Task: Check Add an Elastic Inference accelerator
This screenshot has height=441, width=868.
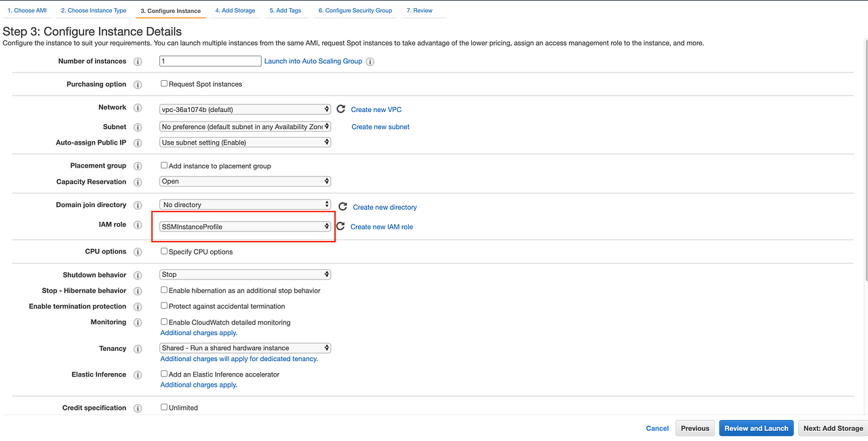Action: pos(164,374)
